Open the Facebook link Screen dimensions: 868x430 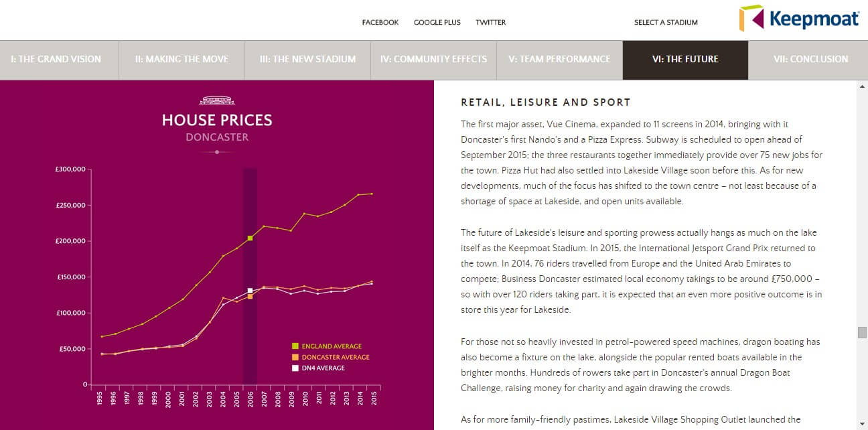380,22
